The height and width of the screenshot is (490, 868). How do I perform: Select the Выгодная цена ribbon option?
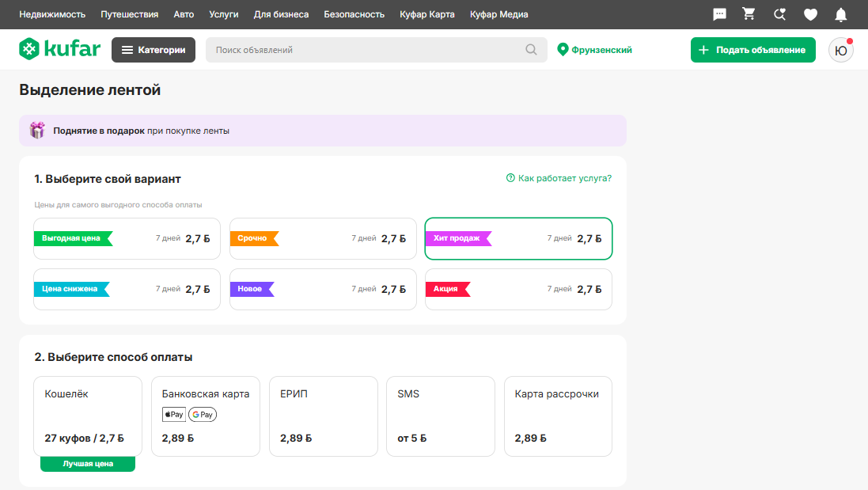[127, 238]
